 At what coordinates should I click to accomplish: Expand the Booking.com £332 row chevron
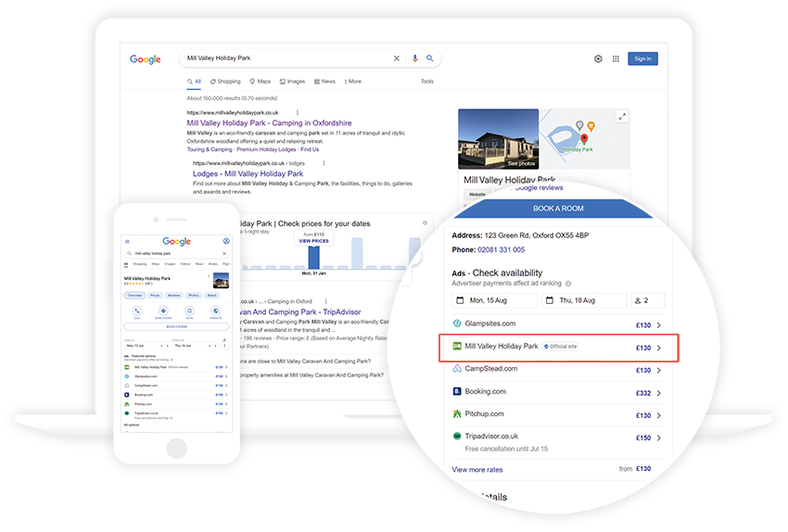click(659, 393)
